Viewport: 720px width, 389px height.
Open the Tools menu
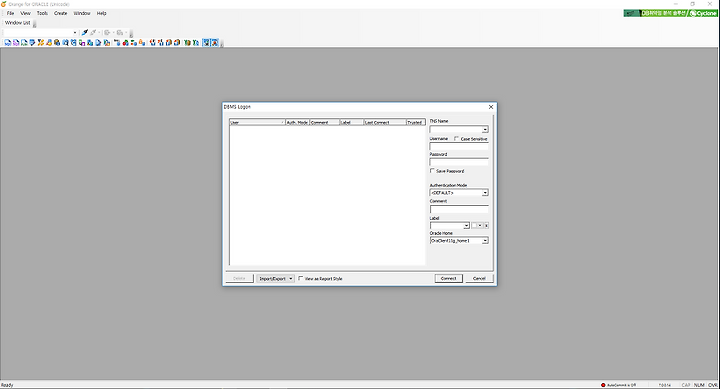pos(42,13)
